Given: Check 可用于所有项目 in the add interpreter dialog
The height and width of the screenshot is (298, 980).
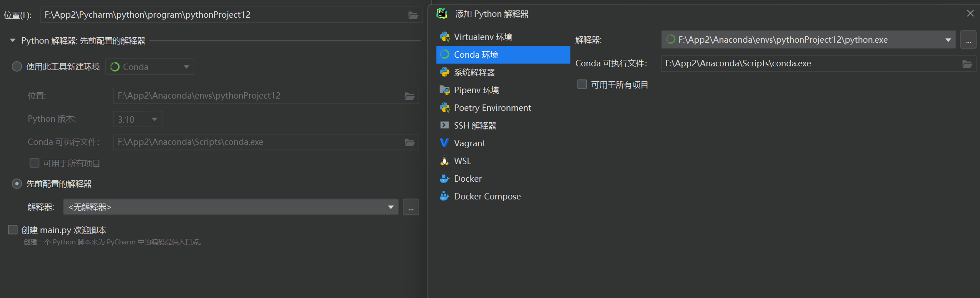Looking at the screenshot, I should coord(582,84).
